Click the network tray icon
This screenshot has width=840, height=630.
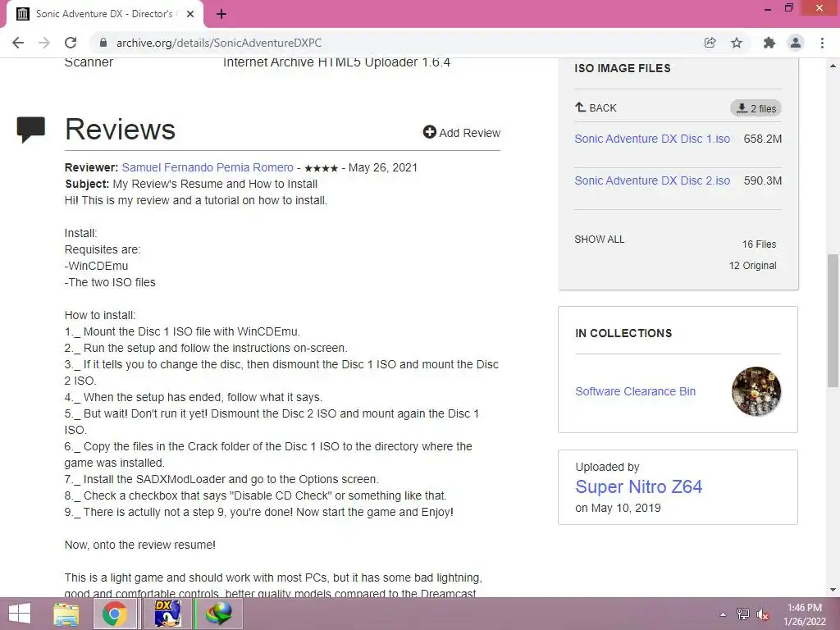[x=743, y=614]
